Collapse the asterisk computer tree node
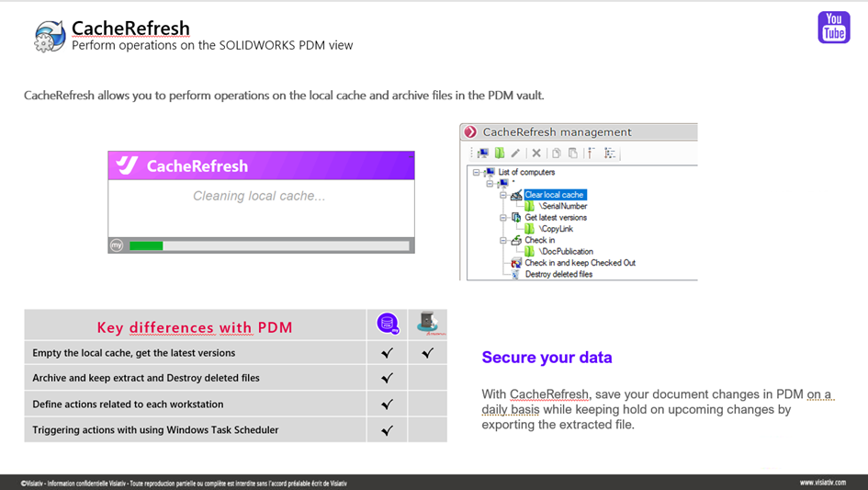The image size is (868, 490). pos(490,184)
